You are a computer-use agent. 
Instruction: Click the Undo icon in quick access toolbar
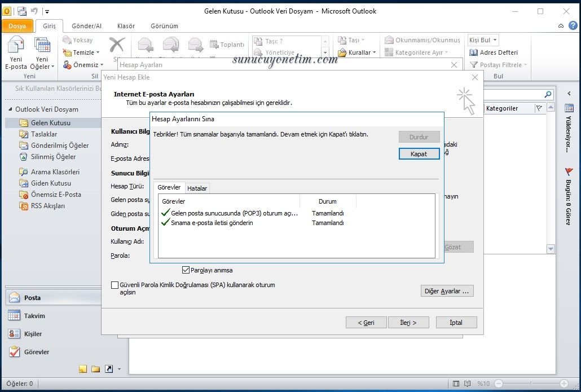(x=34, y=11)
